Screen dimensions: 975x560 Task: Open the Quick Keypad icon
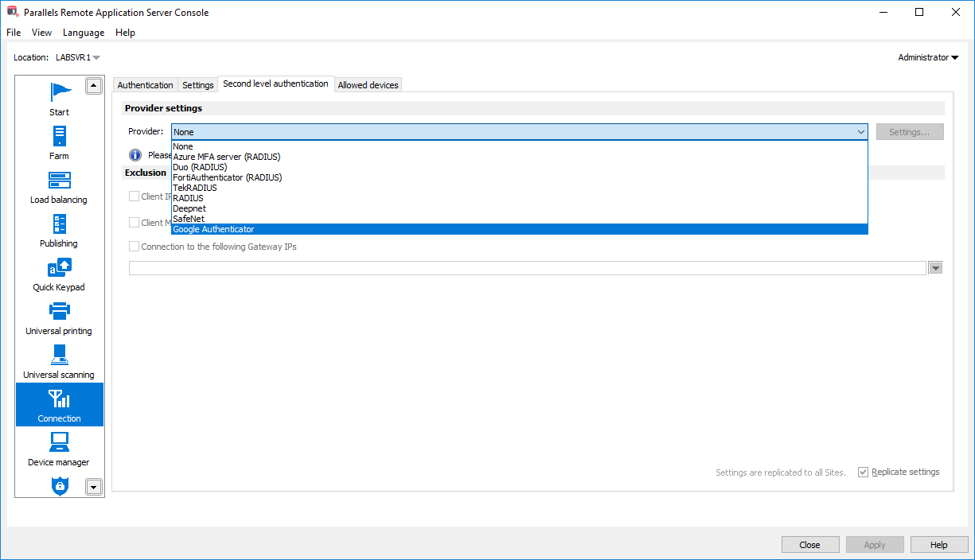pos(60,268)
